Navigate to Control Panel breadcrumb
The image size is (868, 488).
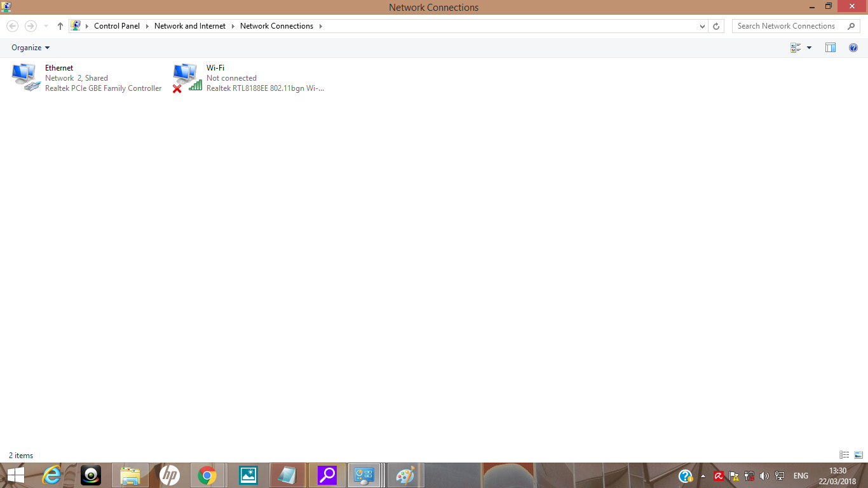pos(117,26)
